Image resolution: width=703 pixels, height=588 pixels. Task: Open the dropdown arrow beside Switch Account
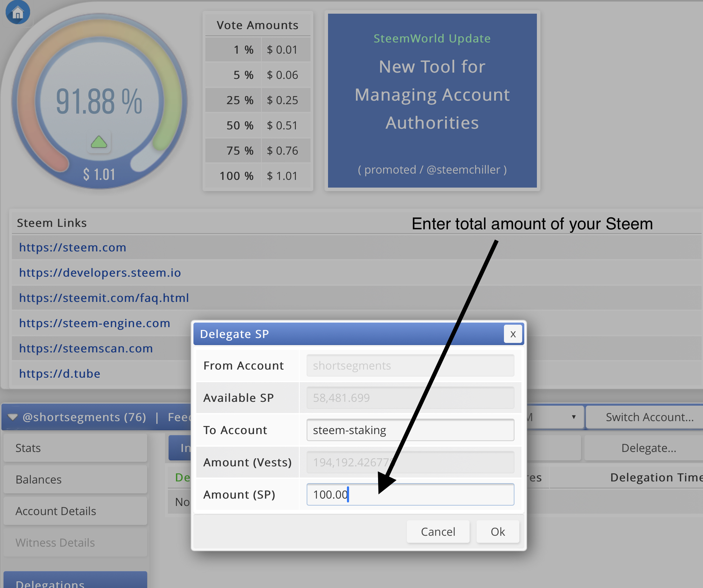573,417
